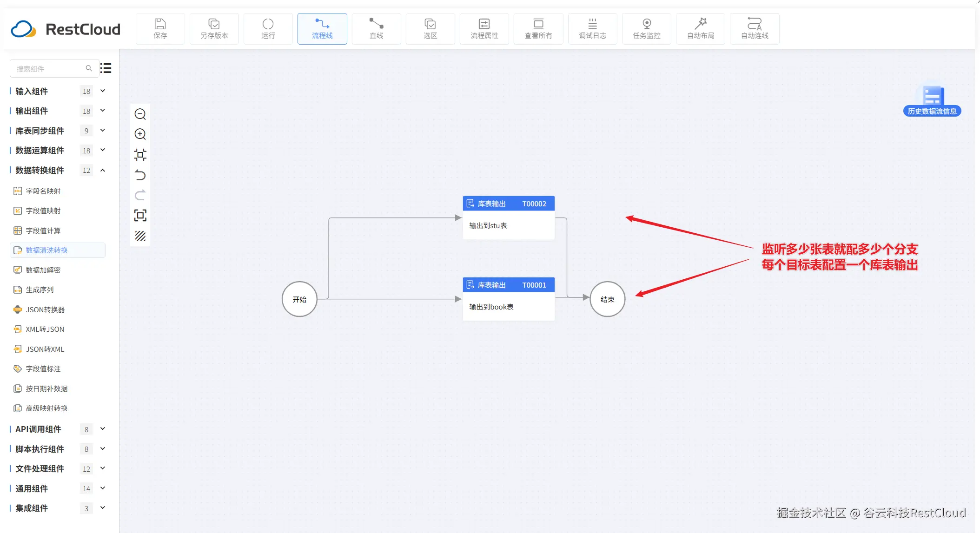Click the 保存 save toolbar icon
The height and width of the screenshot is (533, 980).
tap(160, 29)
